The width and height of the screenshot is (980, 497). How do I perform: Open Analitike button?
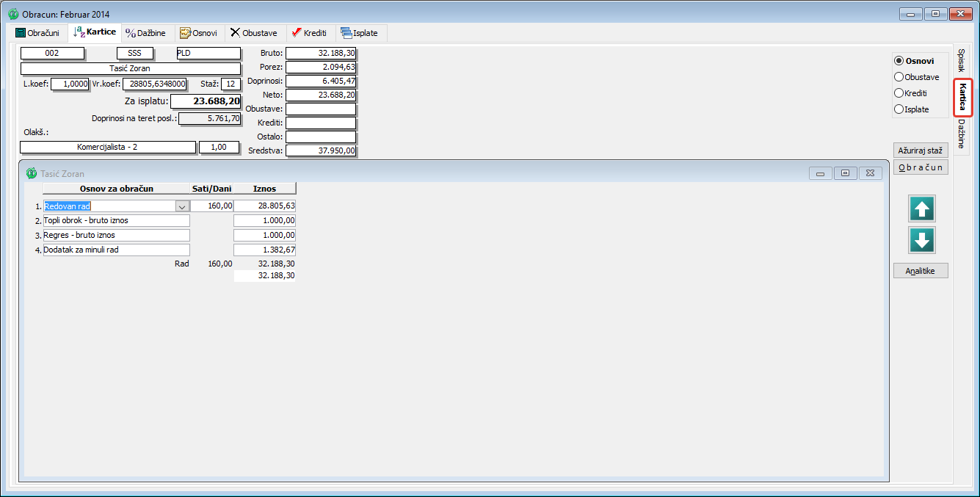coord(921,271)
